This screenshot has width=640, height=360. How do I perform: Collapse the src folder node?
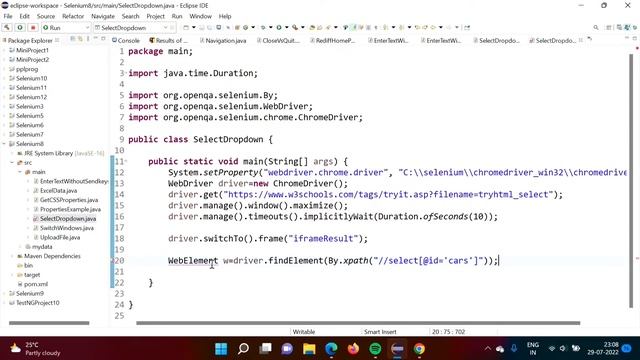click(12, 163)
